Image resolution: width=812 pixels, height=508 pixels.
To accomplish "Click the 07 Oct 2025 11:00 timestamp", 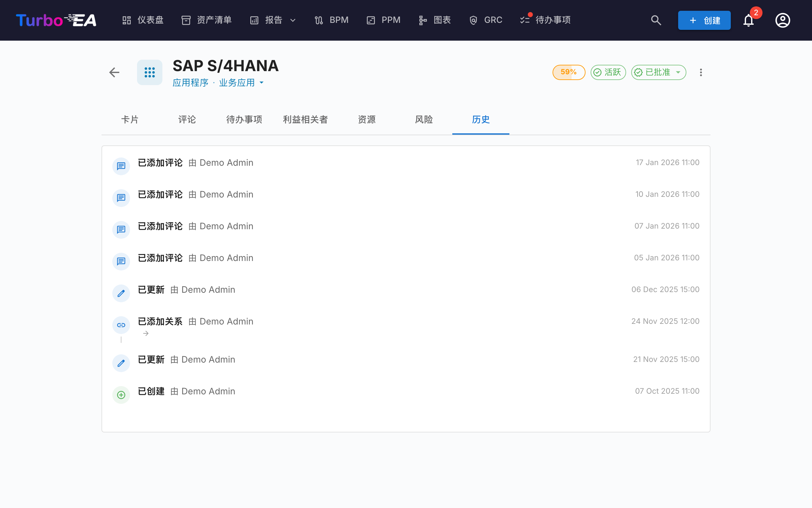I will coord(667,391).
